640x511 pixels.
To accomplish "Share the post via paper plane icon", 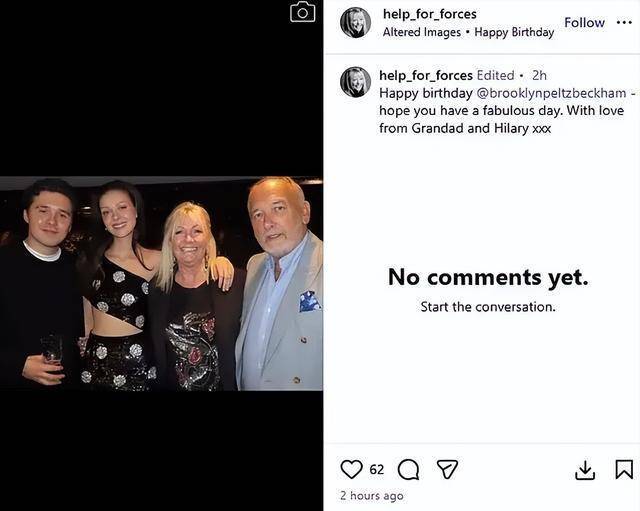I will (x=448, y=469).
